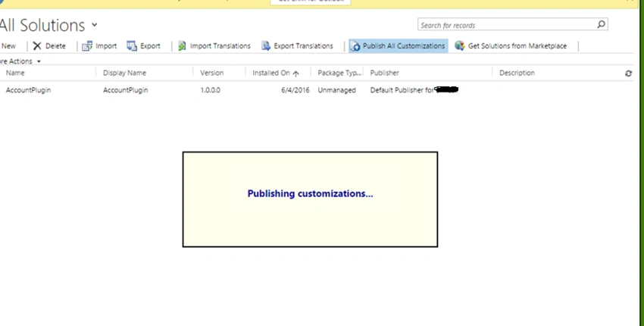Click the Publishing customizations message
This screenshot has height=326, width=644.
[x=310, y=193]
